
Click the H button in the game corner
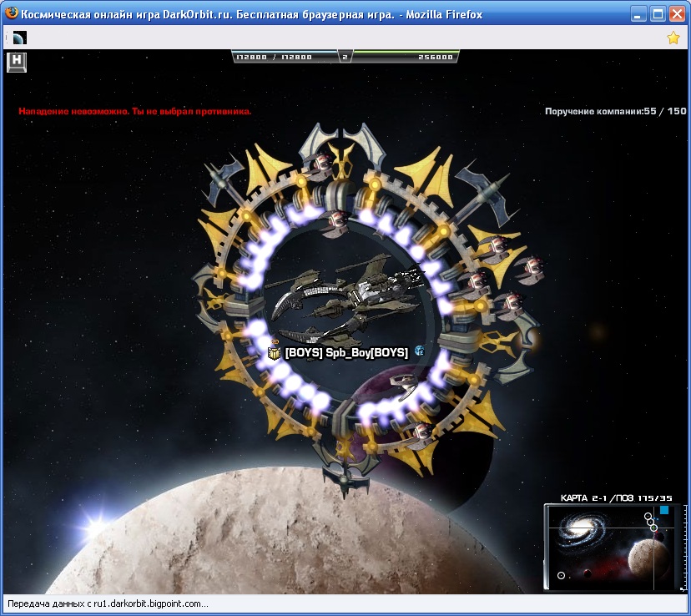coord(17,62)
